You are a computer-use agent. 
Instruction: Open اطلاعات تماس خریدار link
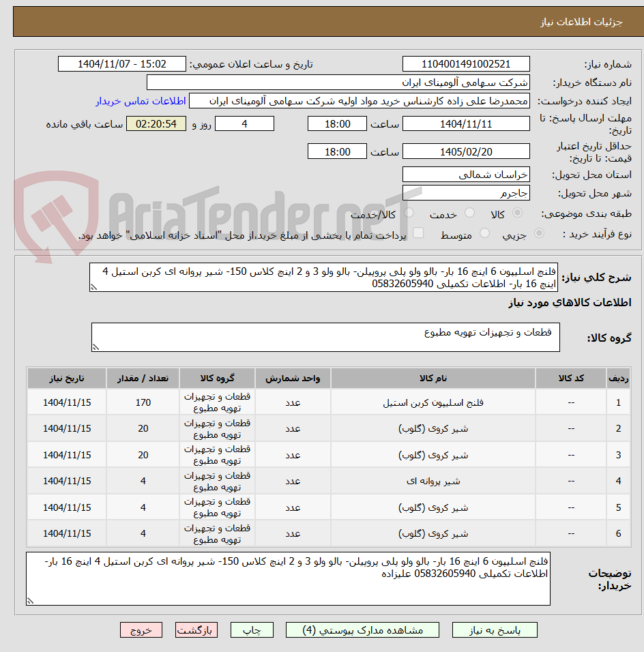coord(141,101)
